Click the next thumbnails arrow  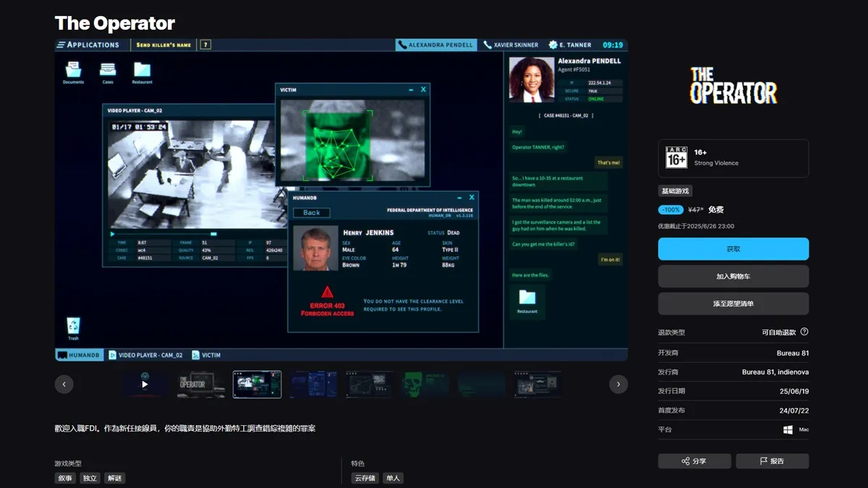coord(618,384)
